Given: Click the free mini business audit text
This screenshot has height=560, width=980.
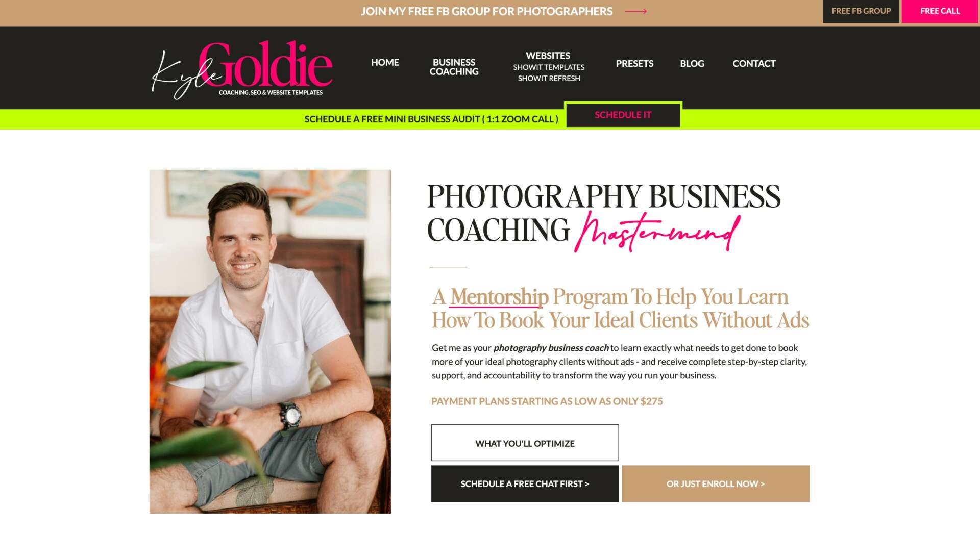Looking at the screenshot, I should 431,119.
